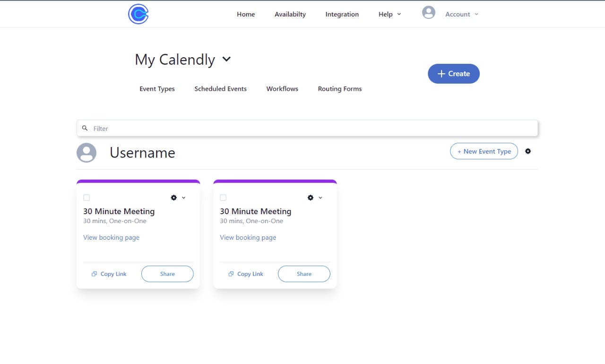The height and width of the screenshot is (364, 605).
Task: Go to Availability in the navbar
Action: click(x=290, y=14)
